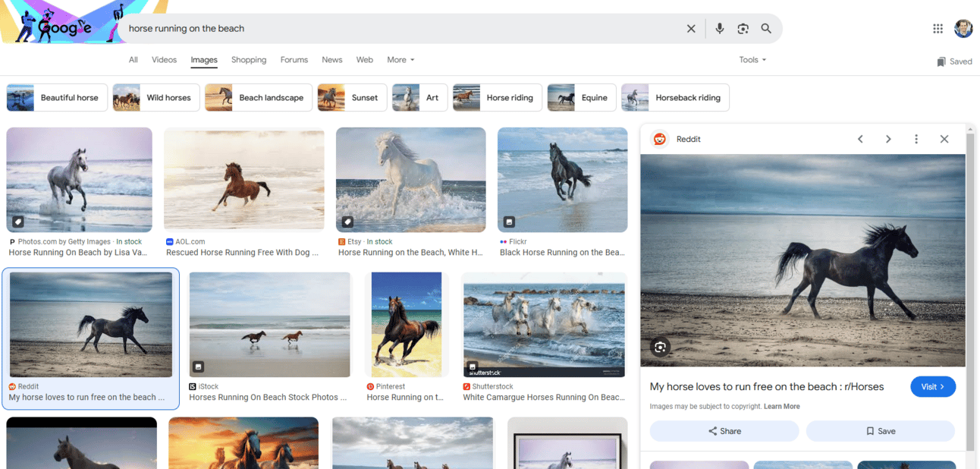Click the Reddit logo in preview header
The height and width of the screenshot is (469, 980).
660,139
